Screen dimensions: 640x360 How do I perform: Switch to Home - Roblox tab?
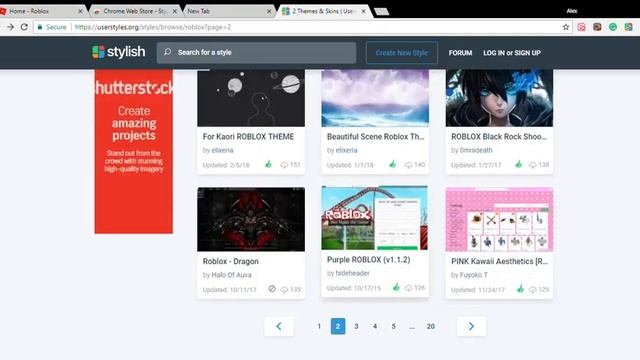[x=41, y=11]
